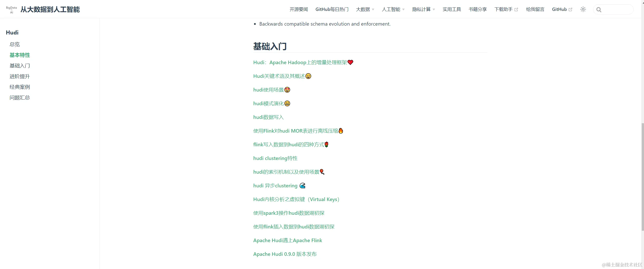Viewport: 644px width, 269px height.
Task: Select 问题汇总 sidebar entry
Action: coord(20,98)
